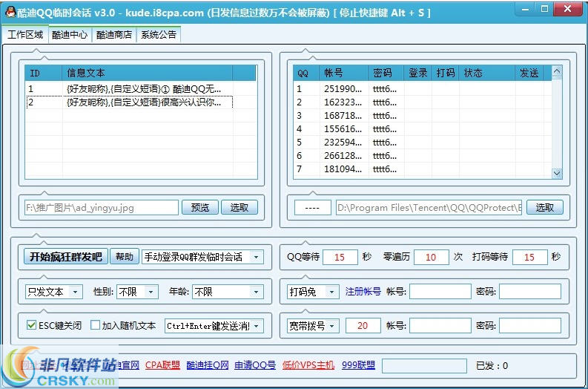588x389 pixels.
Task: Select account row 251990...
Action: coord(422,89)
